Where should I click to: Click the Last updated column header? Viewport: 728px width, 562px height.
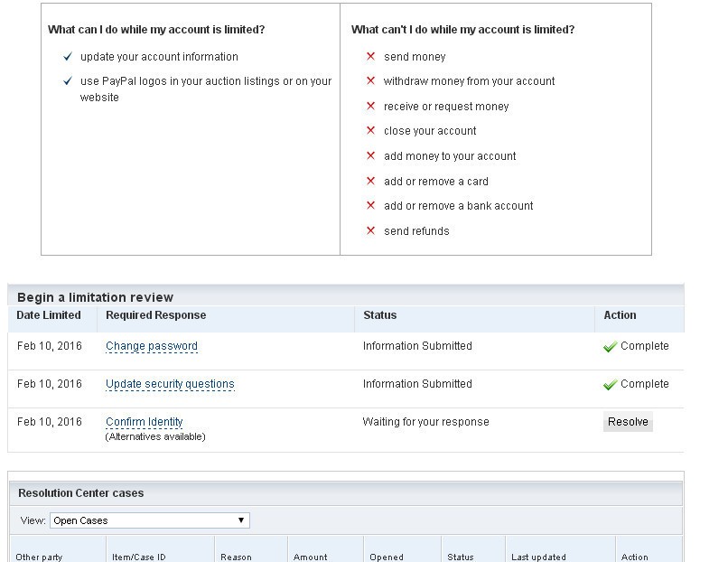pyautogui.click(x=538, y=557)
